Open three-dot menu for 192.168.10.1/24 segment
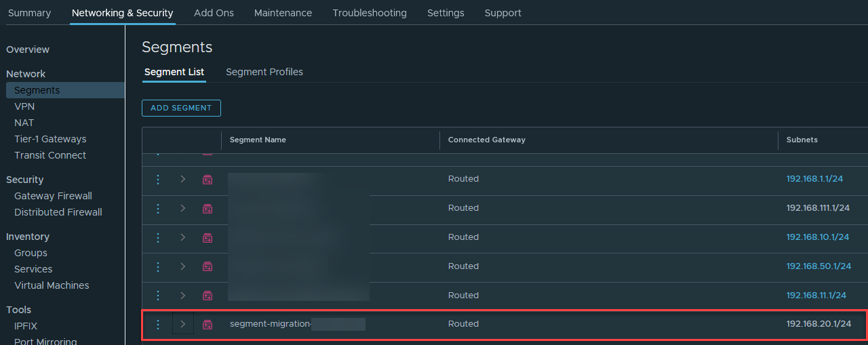This screenshot has height=345, width=868. (x=158, y=238)
